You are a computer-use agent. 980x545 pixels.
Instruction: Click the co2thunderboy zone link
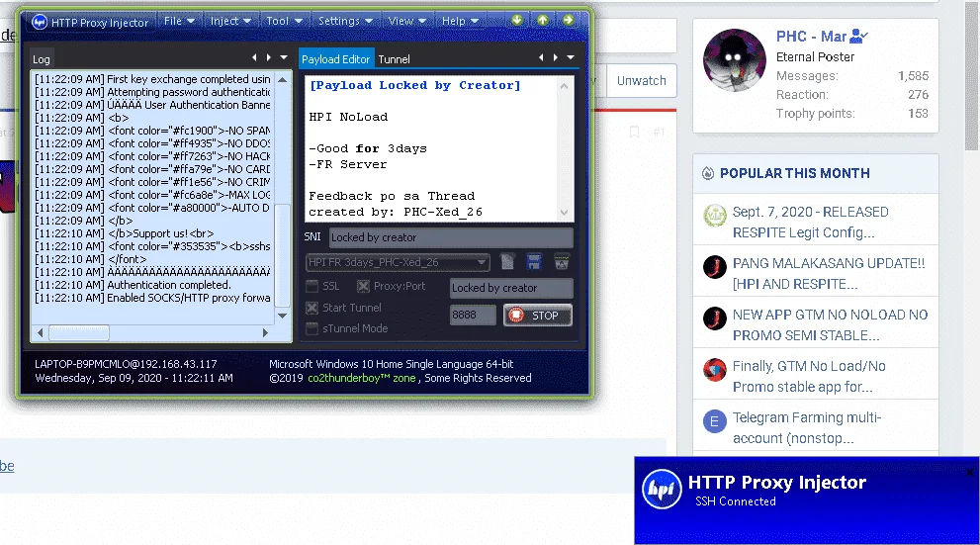(x=361, y=378)
